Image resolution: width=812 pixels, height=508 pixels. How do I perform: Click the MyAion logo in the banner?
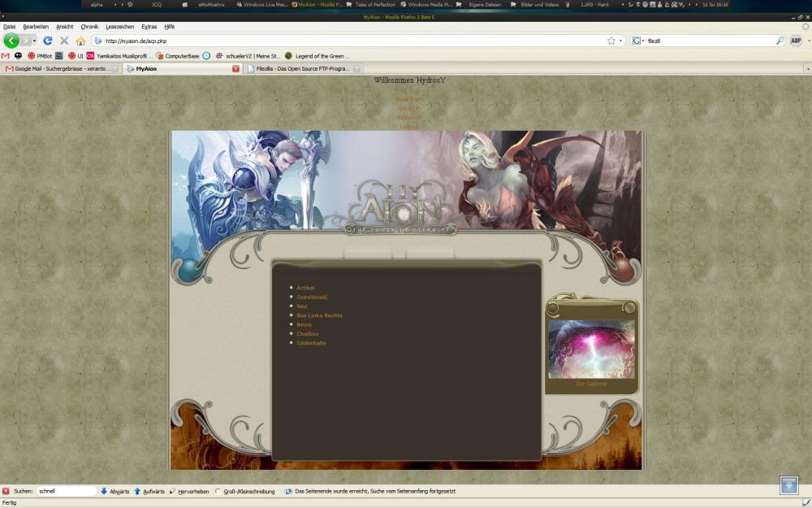(x=400, y=206)
